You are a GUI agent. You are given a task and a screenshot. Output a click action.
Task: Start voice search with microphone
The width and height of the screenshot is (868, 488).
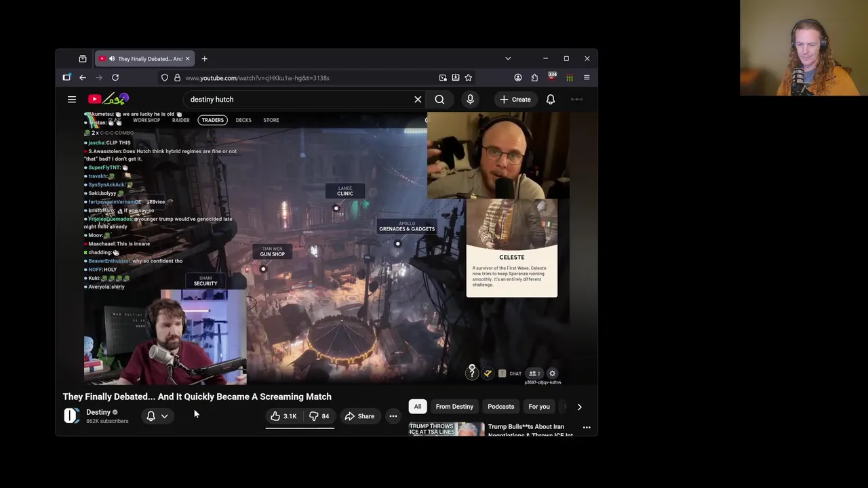pyautogui.click(x=470, y=100)
